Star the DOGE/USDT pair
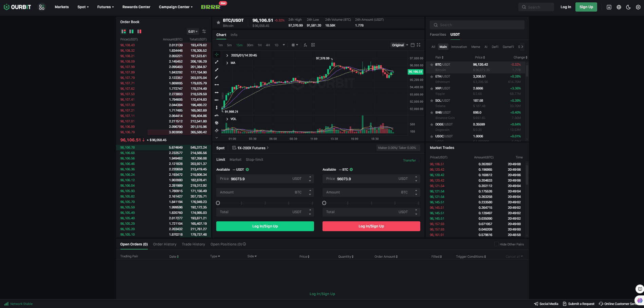 pyautogui.click(x=431, y=124)
